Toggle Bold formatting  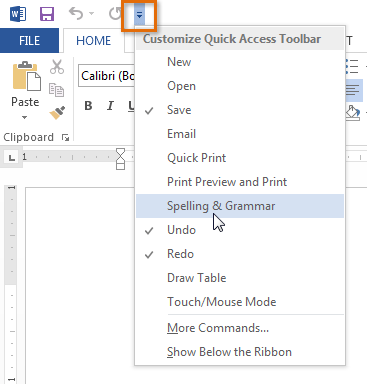pyautogui.click(x=88, y=106)
